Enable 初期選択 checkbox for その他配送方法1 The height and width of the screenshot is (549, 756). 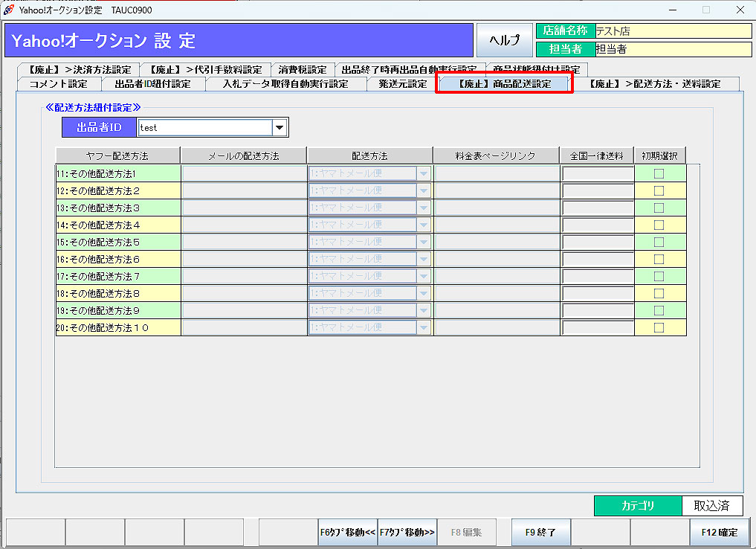tap(660, 173)
